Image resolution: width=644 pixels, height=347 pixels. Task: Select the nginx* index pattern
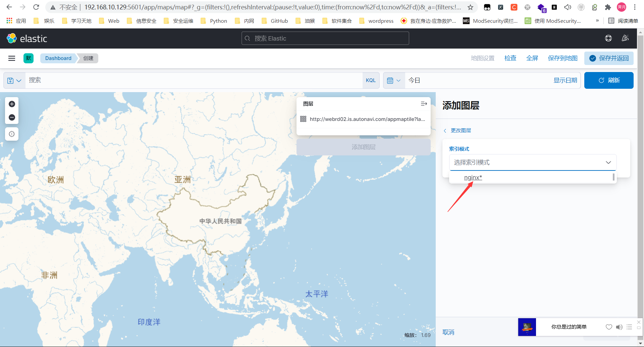coord(473,177)
